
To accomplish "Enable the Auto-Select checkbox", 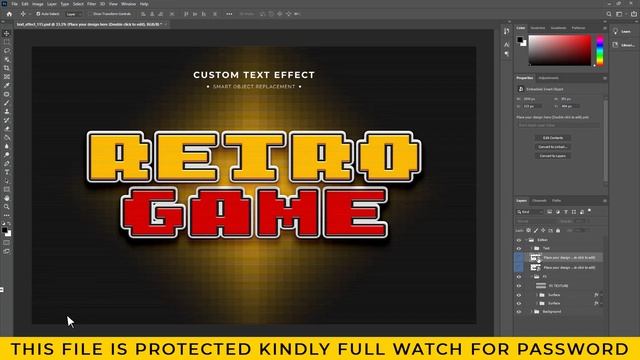I will point(38,14).
